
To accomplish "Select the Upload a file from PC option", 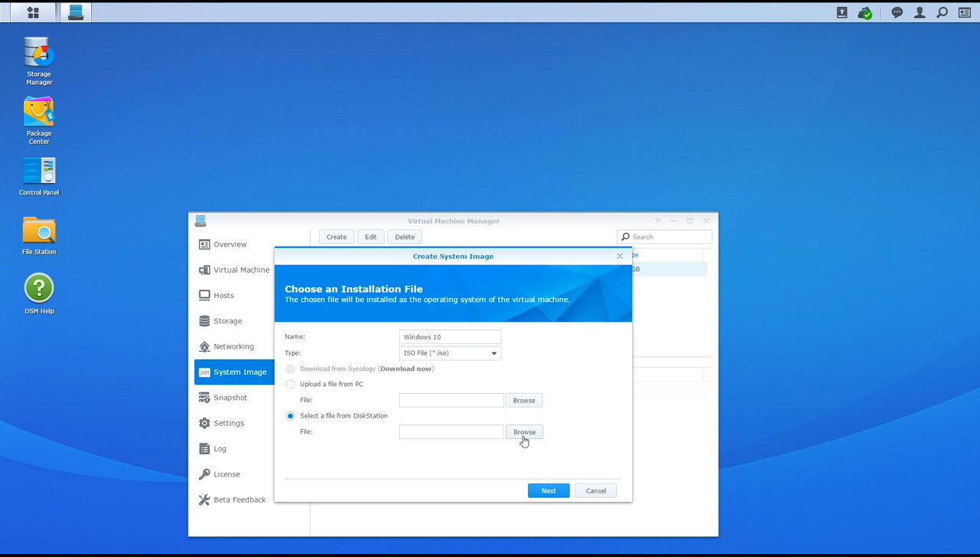I will (x=290, y=384).
